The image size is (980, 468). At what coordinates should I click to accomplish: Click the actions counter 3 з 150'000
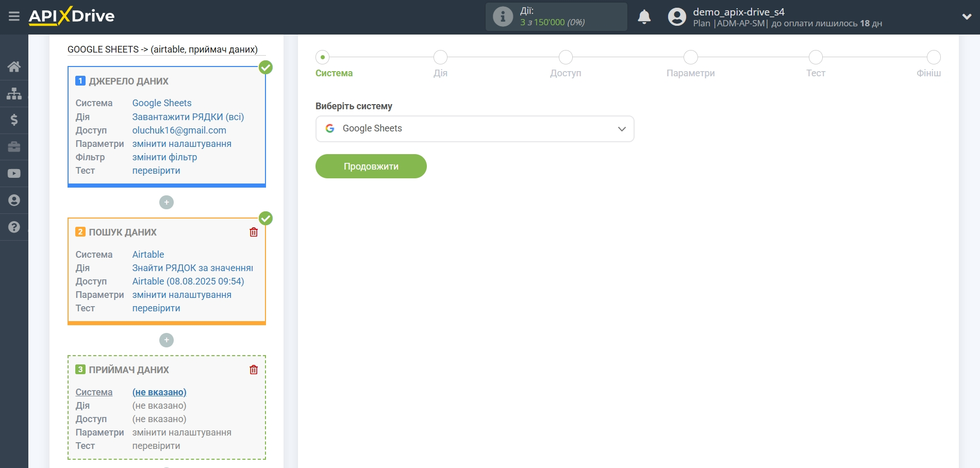pos(552,23)
